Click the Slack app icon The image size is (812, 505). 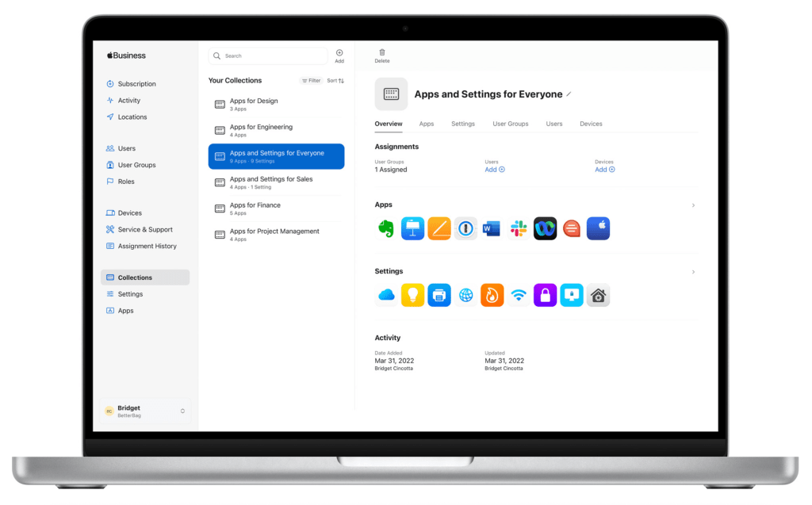pos(519,229)
